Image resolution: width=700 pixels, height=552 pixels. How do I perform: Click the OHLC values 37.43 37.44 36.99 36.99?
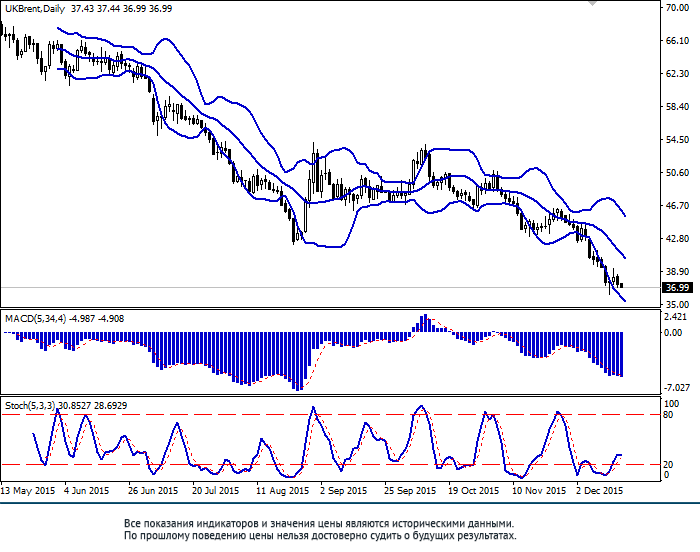click(x=121, y=8)
